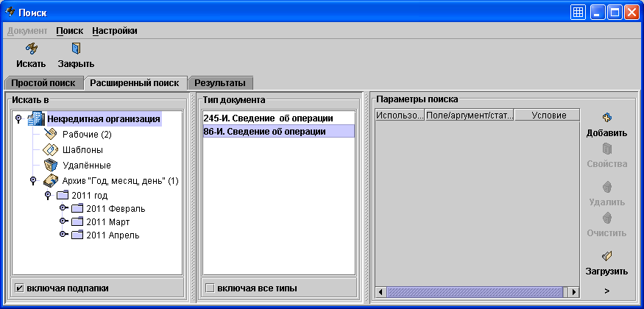
Task: Toggle the включая подпапки checkbox
Action: click(18, 288)
